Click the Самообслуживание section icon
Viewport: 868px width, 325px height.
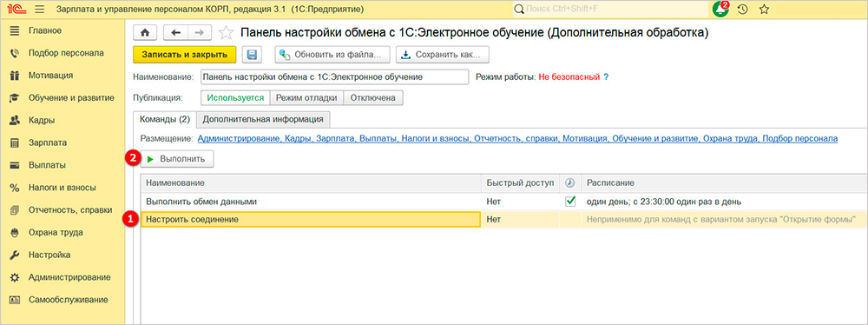click(x=15, y=300)
